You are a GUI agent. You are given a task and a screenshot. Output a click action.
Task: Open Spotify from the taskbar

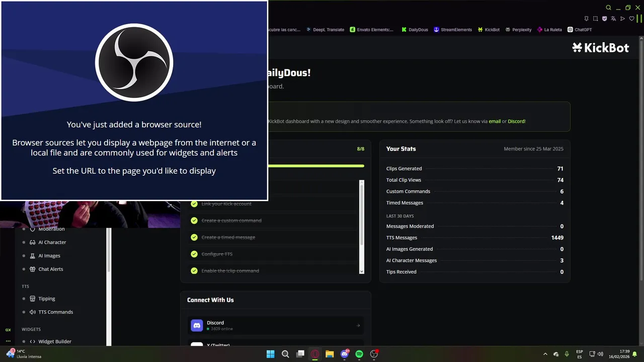point(359,354)
